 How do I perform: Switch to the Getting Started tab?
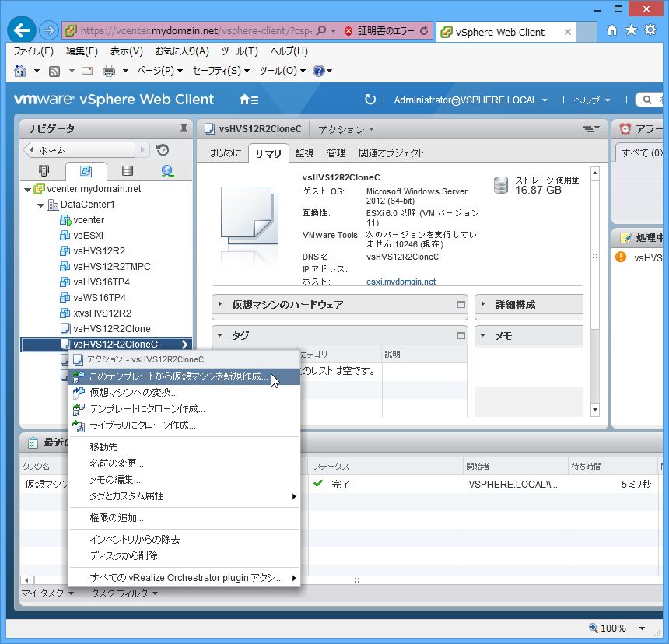coord(224,153)
